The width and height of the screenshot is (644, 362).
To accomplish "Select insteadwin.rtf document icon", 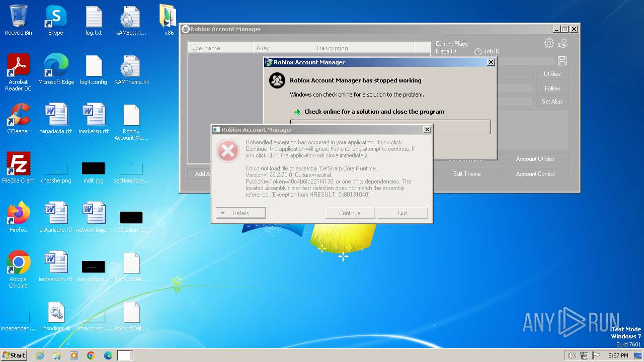I will pyautogui.click(x=56, y=266).
